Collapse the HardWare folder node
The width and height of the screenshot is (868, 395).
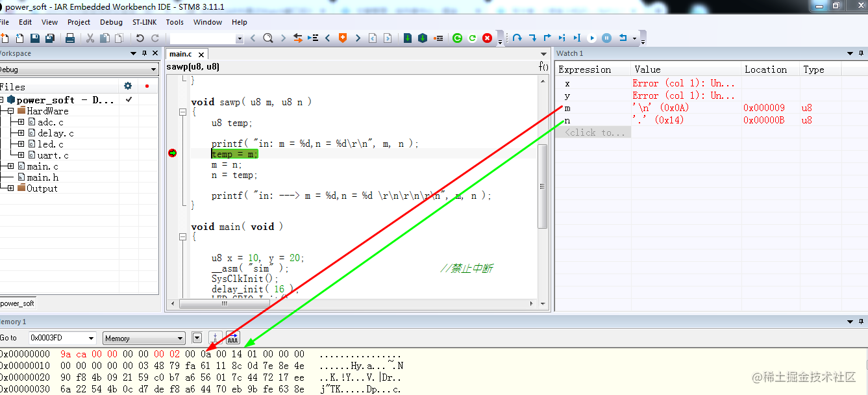click(11, 111)
